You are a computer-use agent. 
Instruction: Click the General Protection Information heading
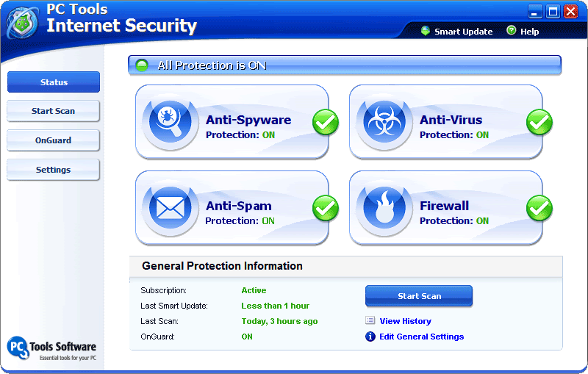pos(222,266)
